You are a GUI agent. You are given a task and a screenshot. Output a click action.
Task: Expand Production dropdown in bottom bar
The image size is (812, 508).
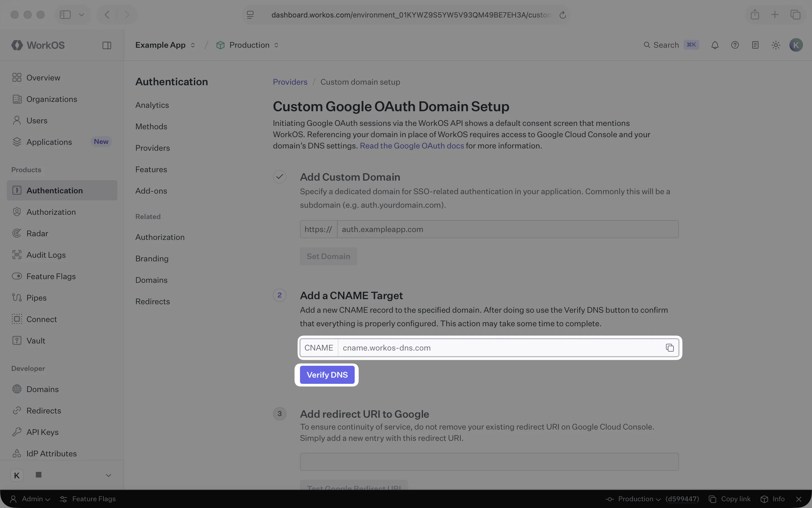[x=634, y=499]
